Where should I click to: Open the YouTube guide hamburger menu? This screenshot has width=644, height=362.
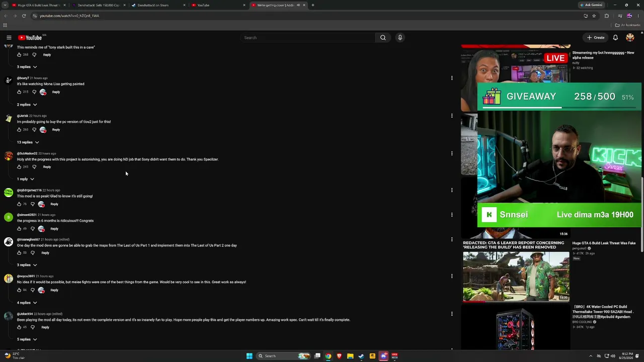click(x=9, y=38)
